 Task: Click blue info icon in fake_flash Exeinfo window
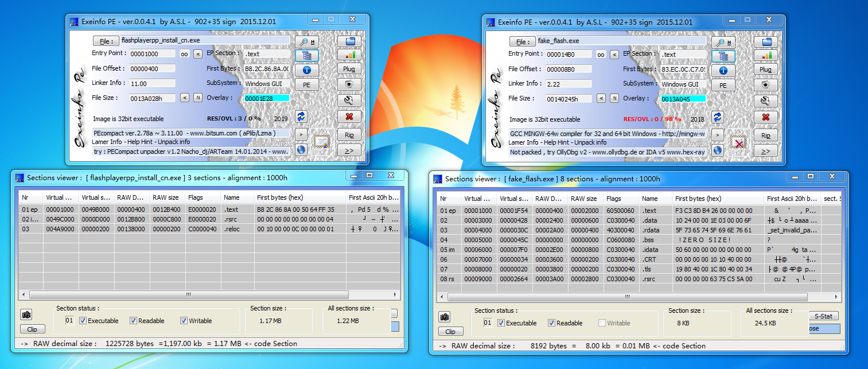pyautogui.click(x=723, y=70)
